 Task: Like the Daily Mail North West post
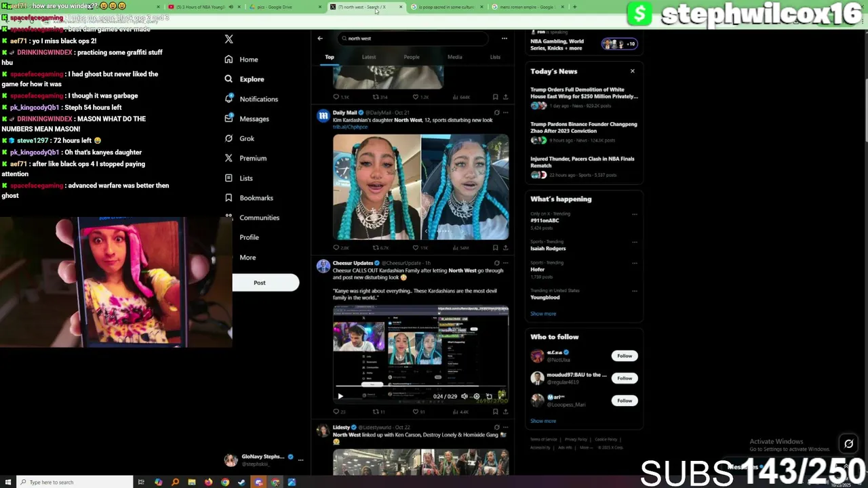(x=420, y=248)
